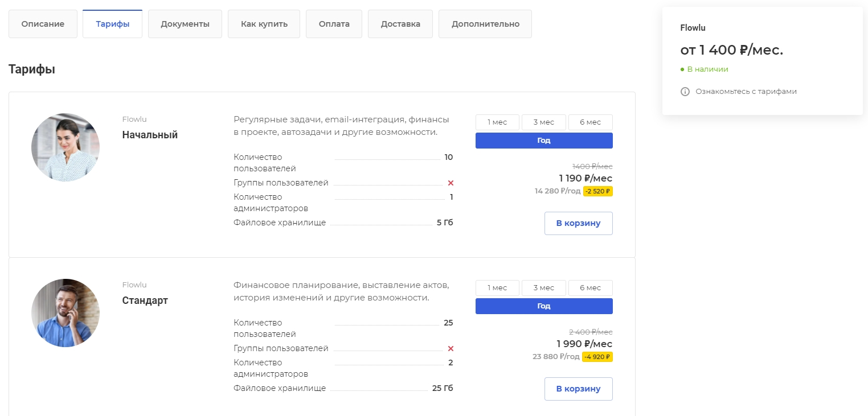Image resolution: width=868 pixels, height=416 pixels.
Task: Open the Описание tab
Action: pos(43,24)
